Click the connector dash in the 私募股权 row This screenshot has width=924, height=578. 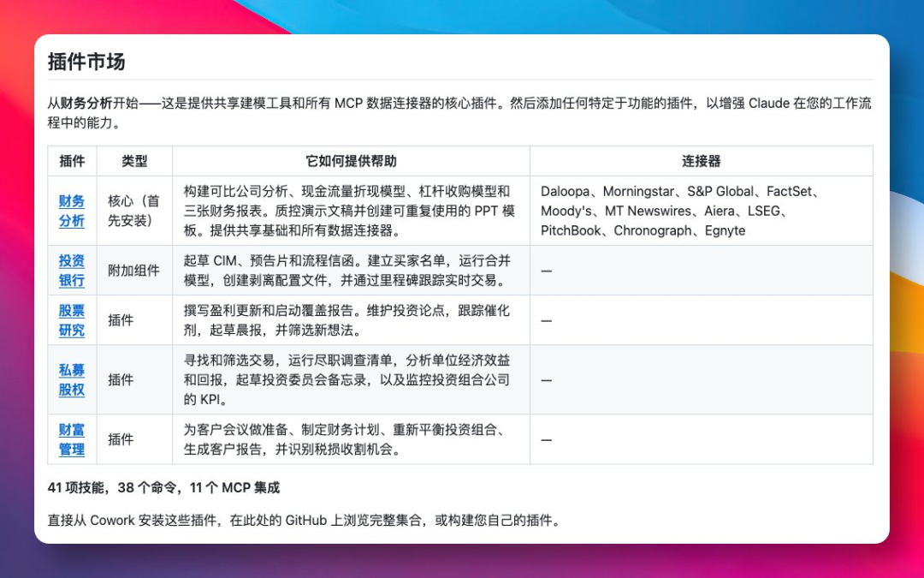(x=546, y=380)
